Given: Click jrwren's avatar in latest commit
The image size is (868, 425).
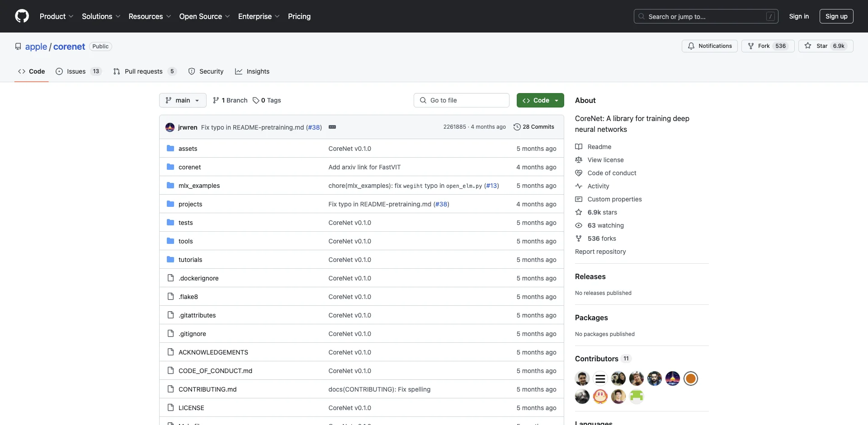Looking at the screenshot, I should (x=170, y=127).
